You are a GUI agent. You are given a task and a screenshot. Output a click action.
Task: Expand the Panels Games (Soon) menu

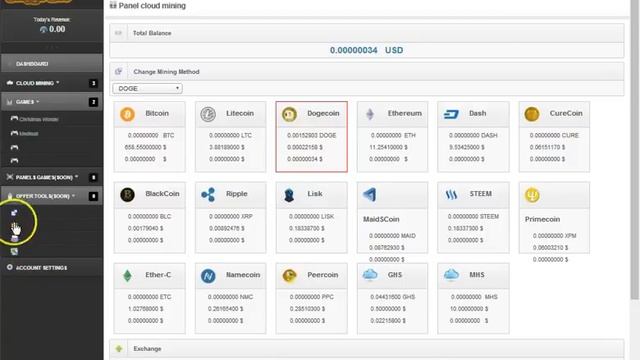(x=51, y=177)
